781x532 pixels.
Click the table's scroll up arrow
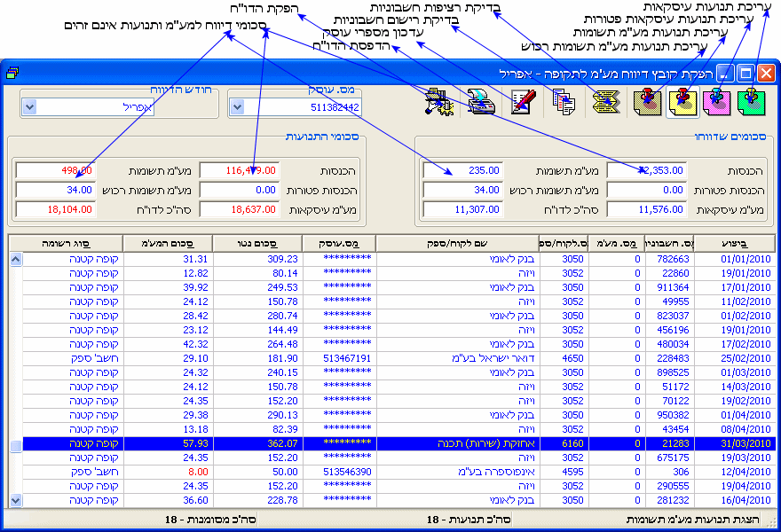point(16,259)
